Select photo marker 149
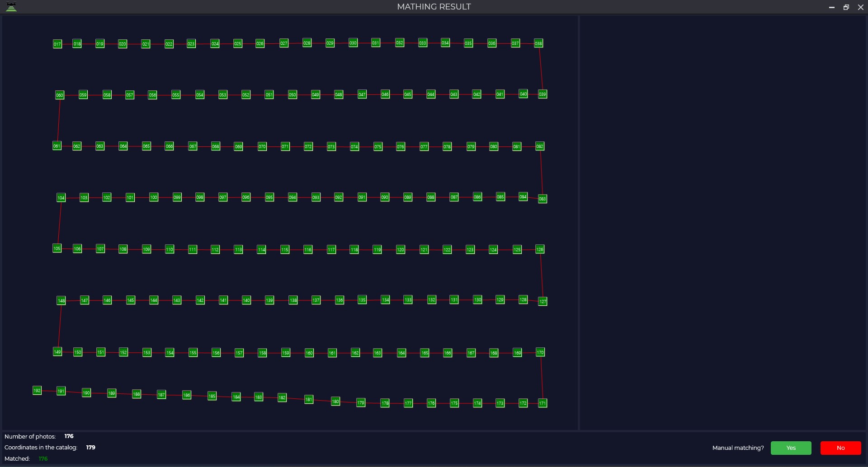868x467 pixels. (57, 352)
